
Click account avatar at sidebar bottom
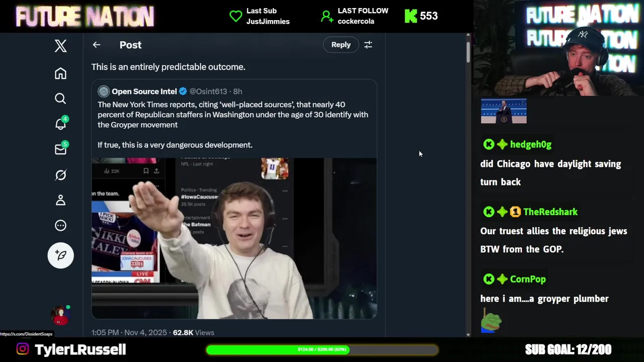pos(60,316)
